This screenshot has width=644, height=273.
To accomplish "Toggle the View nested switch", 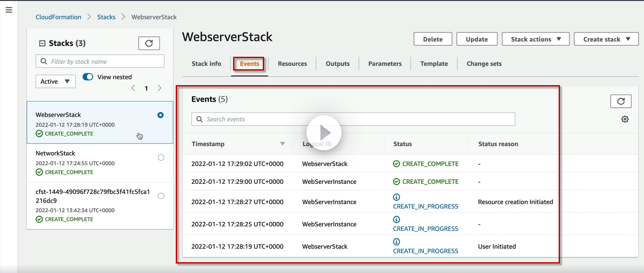I will coord(88,77).
